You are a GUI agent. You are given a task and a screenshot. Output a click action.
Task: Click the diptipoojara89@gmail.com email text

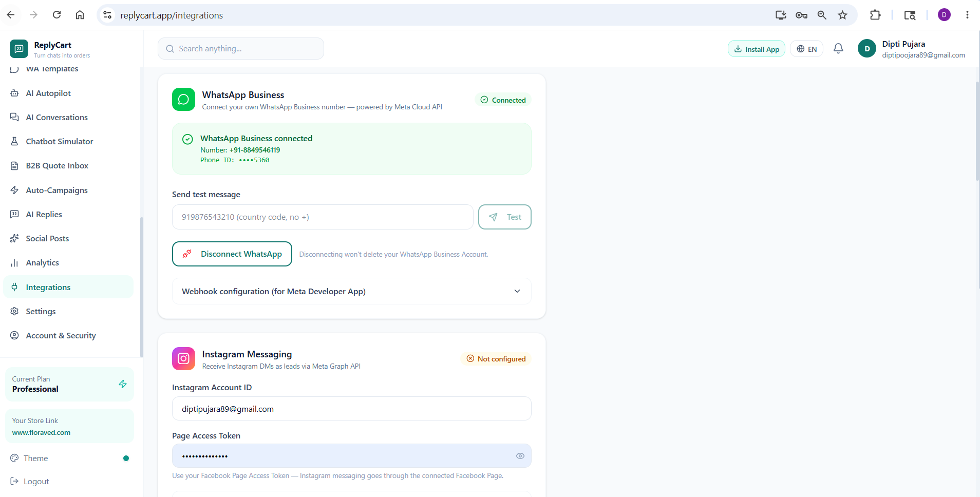(924, 55)
